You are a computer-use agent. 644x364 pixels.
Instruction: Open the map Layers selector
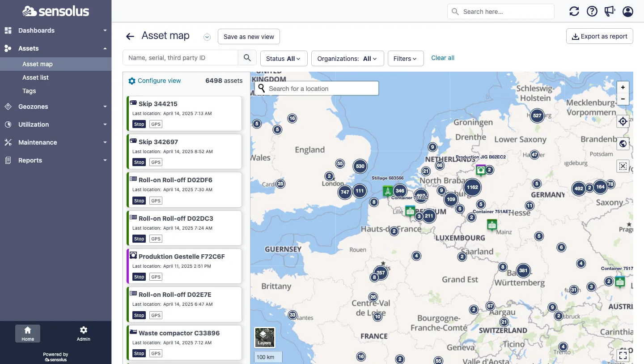265,338
